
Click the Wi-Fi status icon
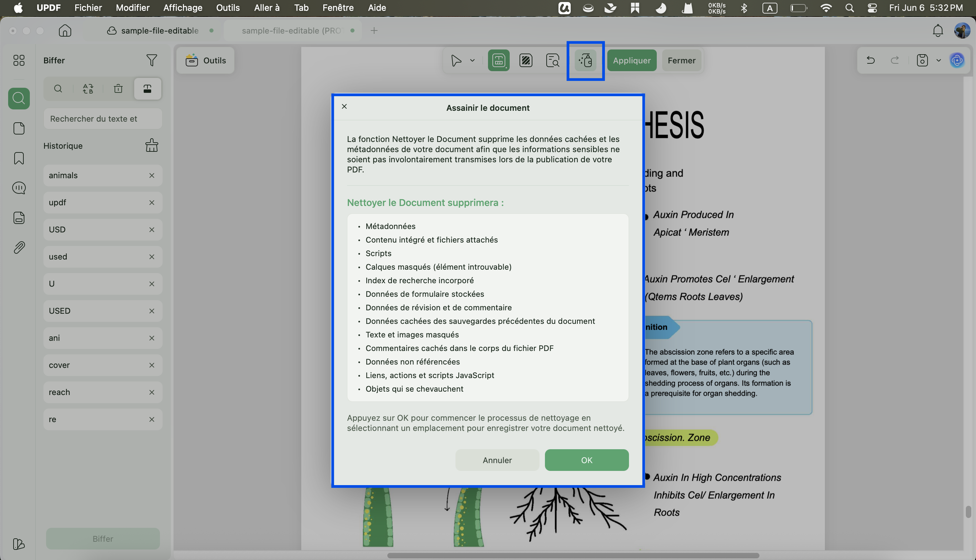tap(826, 8)
